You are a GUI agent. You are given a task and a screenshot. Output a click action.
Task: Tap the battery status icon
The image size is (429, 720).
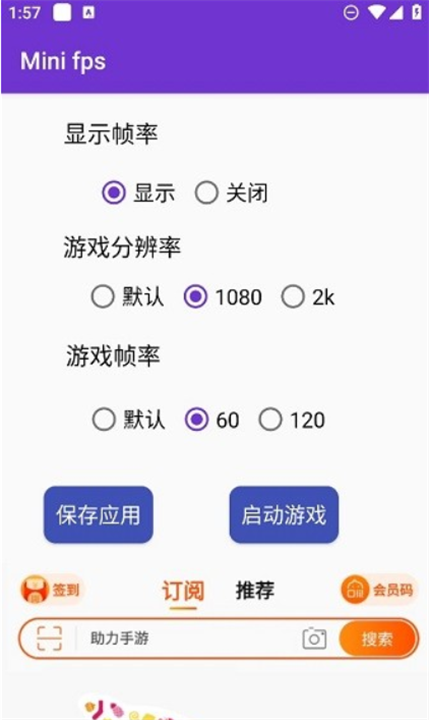[x=417, y=12]
